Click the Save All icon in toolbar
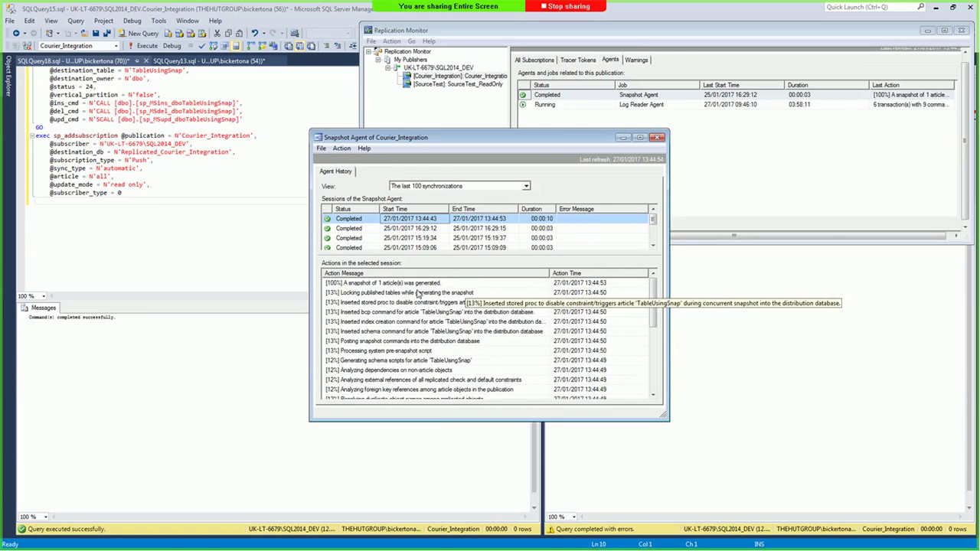980x551 pixels. (x=107, y=33)
